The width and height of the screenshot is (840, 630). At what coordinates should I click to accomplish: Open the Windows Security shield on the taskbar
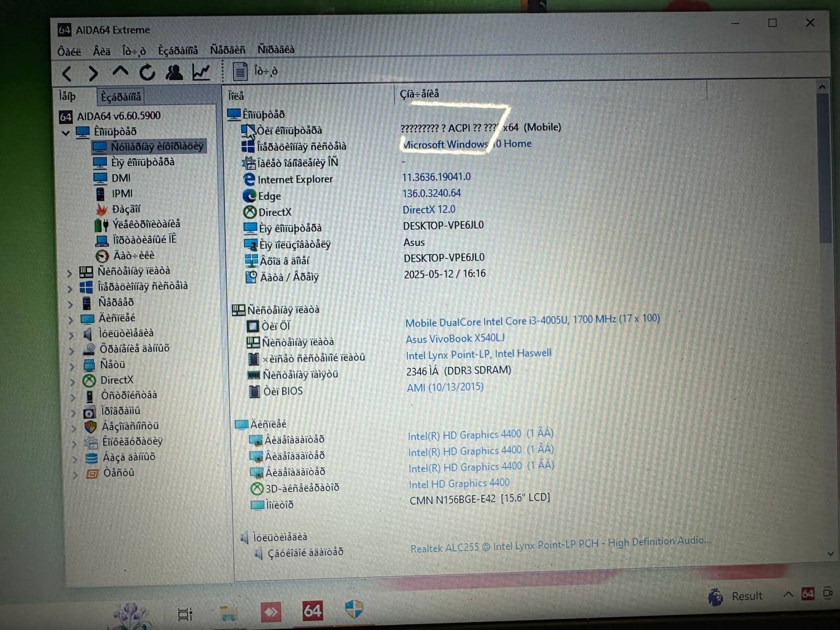(x=354, y=610)
